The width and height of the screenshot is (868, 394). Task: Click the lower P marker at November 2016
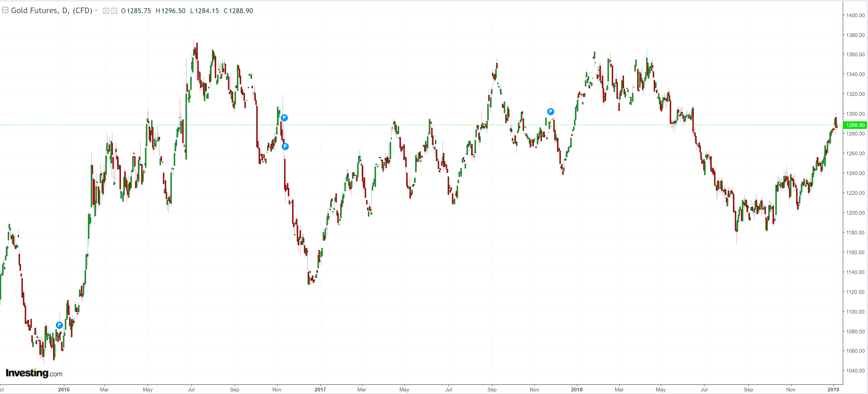coord(285,146)
